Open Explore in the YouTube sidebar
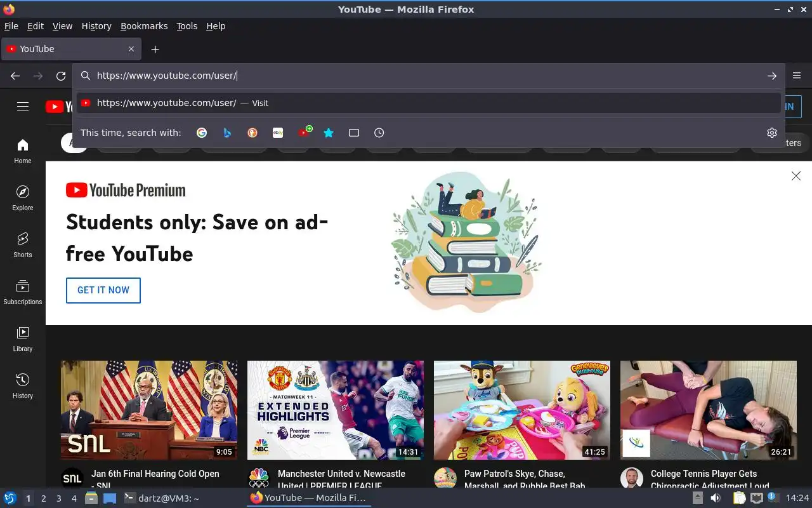 [x=23, y=198]
